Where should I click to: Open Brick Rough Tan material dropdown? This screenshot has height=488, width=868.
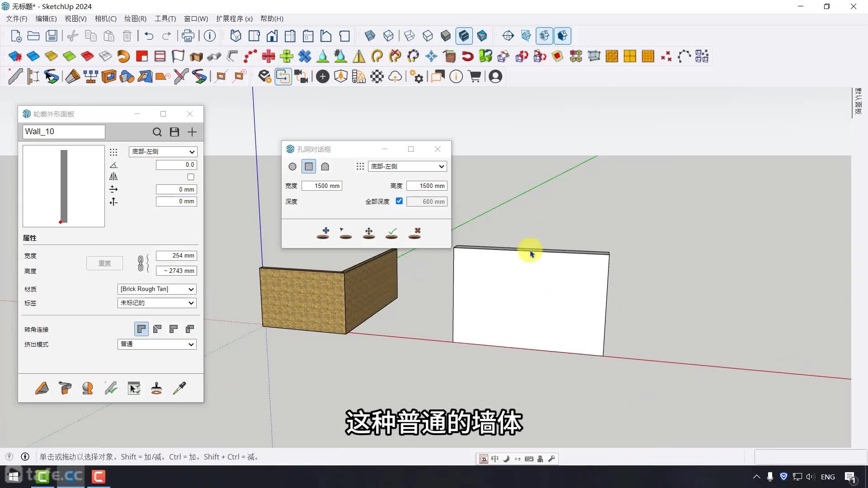click(x=157, y=289)
